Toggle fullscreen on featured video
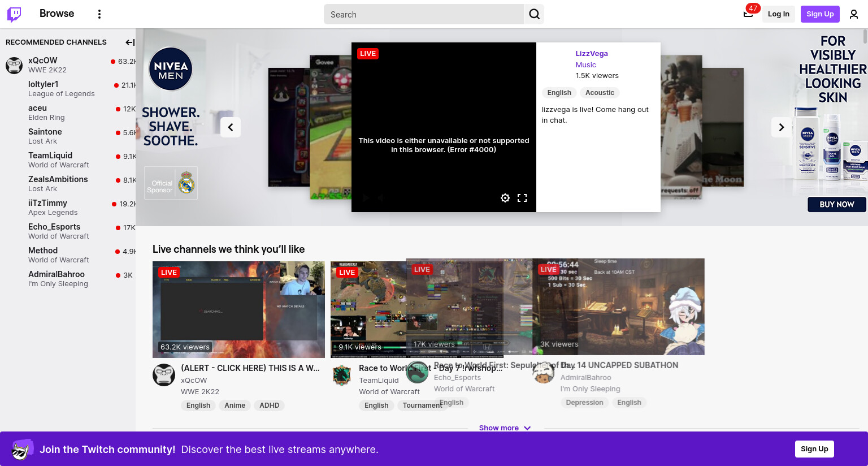The image size is (868, 466). [x=522, y=198]
